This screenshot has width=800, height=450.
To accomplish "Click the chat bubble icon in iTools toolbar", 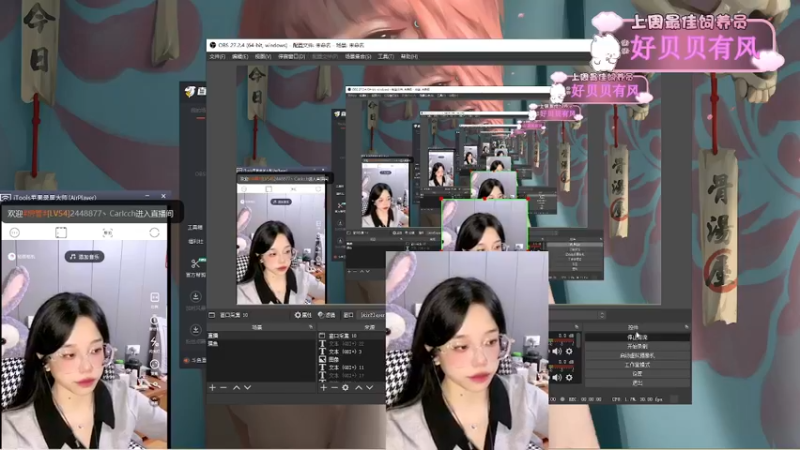I will (15, 233).
